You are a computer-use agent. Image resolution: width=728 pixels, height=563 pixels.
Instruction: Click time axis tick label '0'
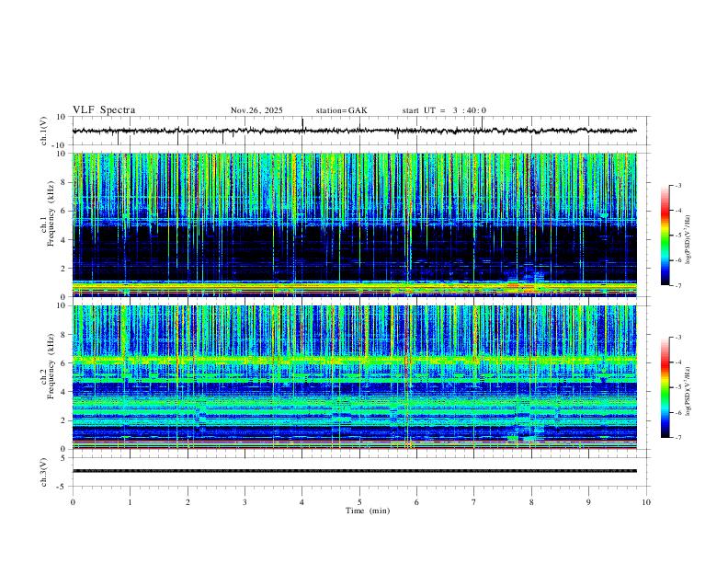click(73, 502)
